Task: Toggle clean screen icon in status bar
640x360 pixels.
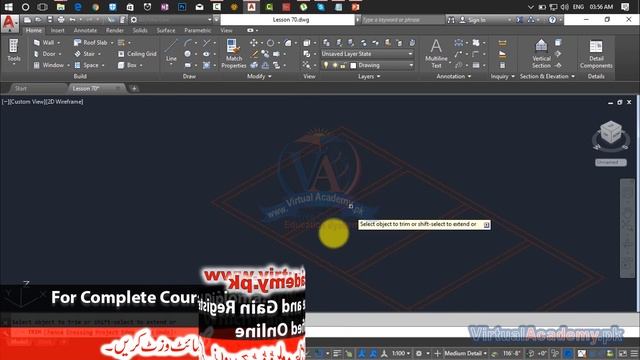Action: click(x=623, y=353)
